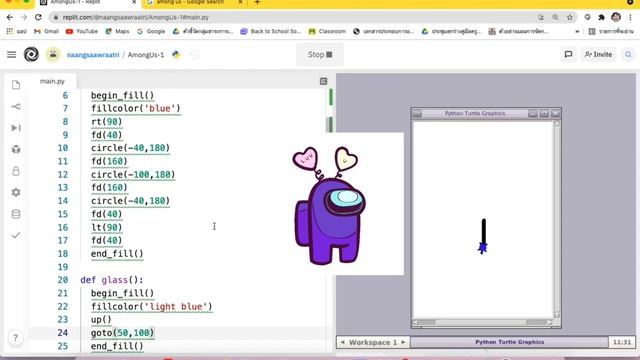Toggle the editor layout icon
The height and width of the screenshot is (360, 640).
[x=323, y=81]
